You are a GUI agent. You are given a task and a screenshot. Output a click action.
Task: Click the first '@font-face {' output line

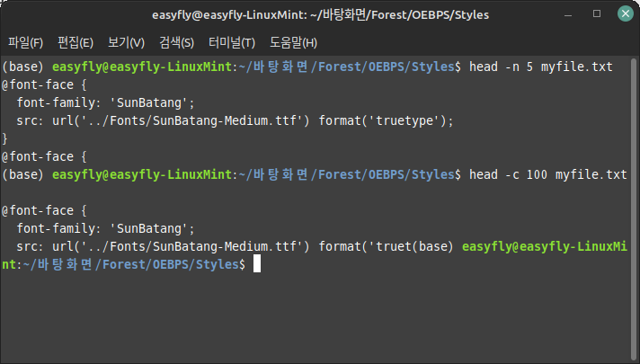pos(44,84)
